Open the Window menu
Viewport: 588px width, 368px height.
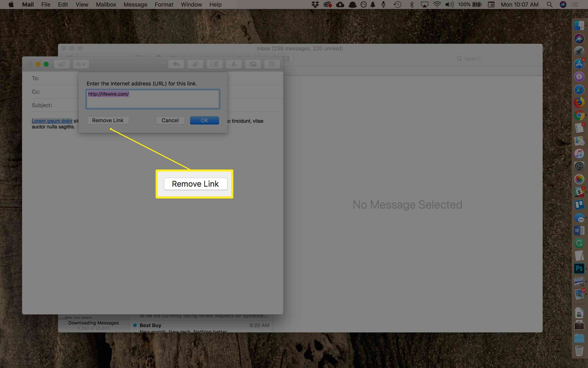[x=191, y=4]
